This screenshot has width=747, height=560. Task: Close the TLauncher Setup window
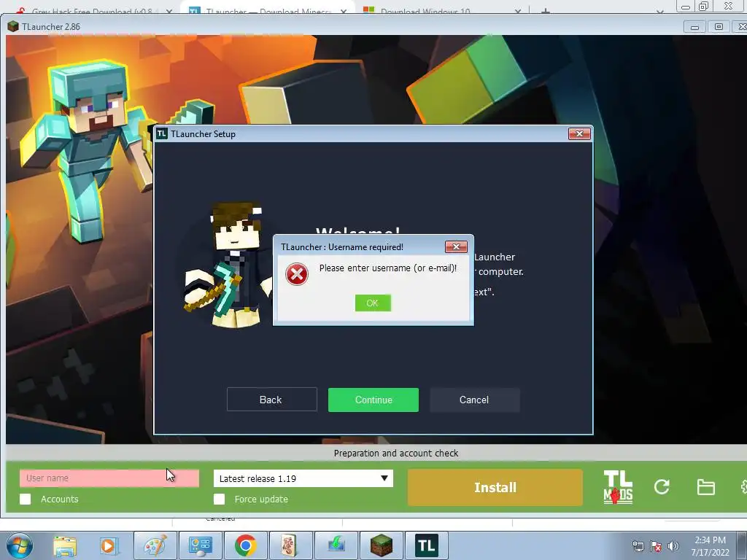click(579, 134)
